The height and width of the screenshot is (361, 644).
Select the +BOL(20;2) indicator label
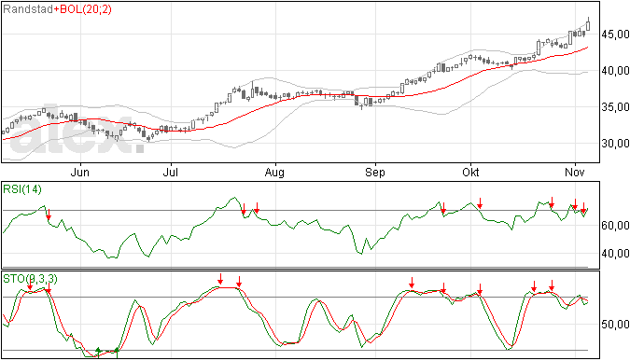click(x=82, y=9)
